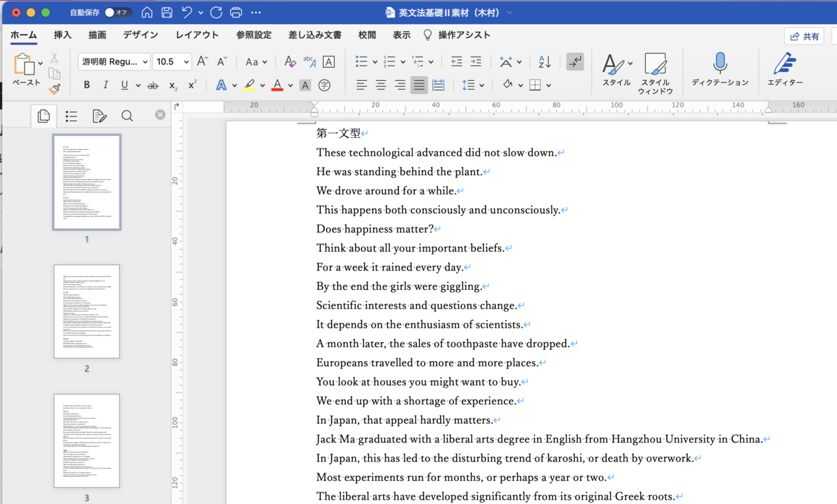837x504 pixels.
Task: Select justify alignment button
Action: (x=418, y=85)
